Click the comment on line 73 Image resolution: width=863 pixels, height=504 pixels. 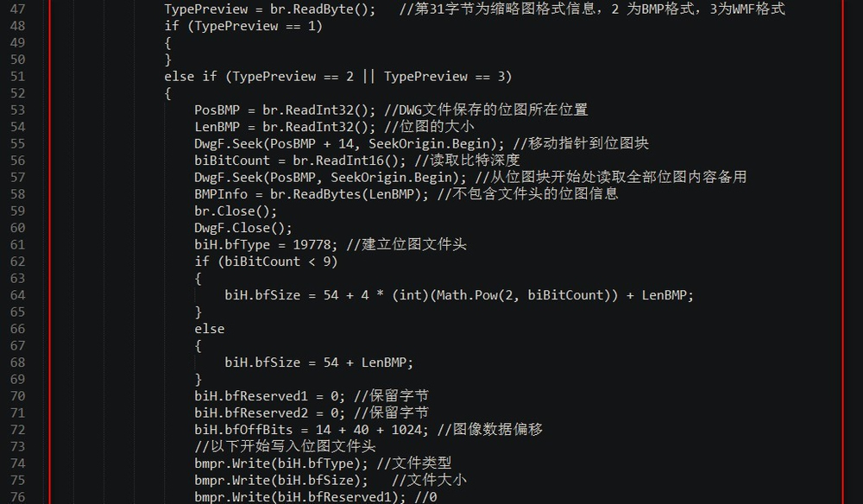[x=285, y=446]
